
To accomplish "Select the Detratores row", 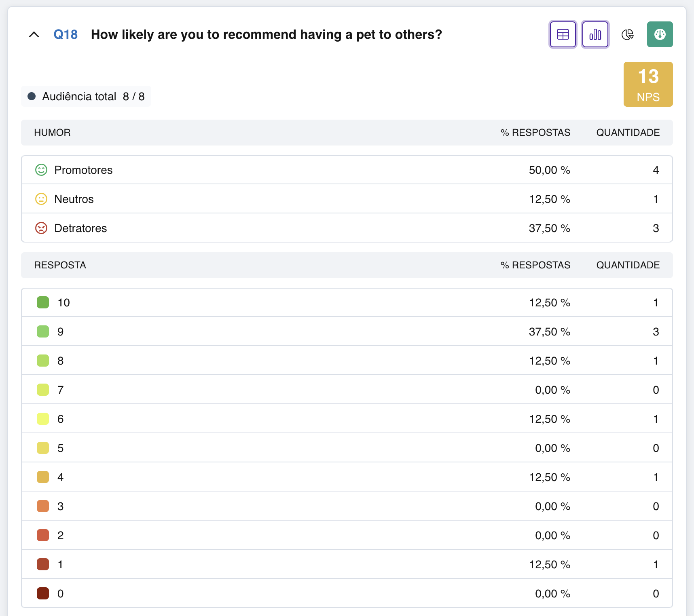I will (347, 228).
